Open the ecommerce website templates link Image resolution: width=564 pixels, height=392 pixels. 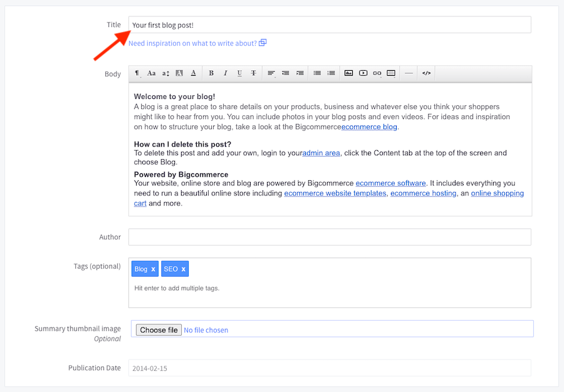[335, 193]
